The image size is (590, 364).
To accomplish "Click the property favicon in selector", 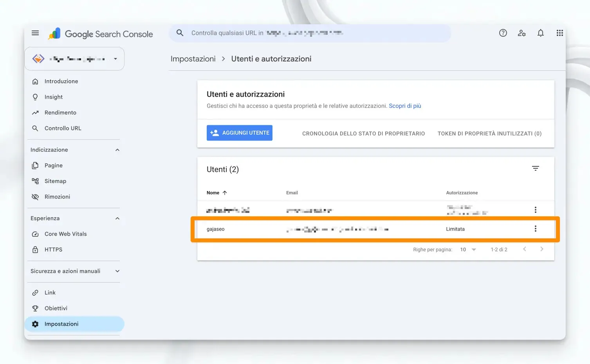I will (38, 59).
